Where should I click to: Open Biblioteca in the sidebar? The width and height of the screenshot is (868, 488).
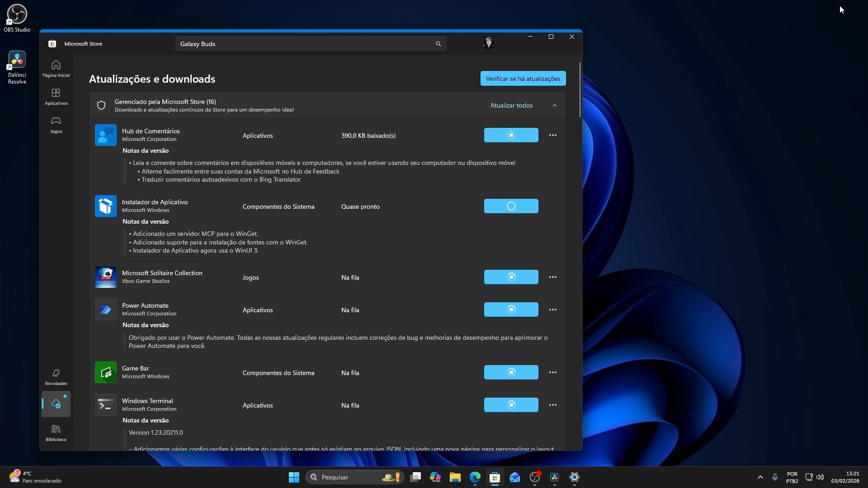click(56, 433)
